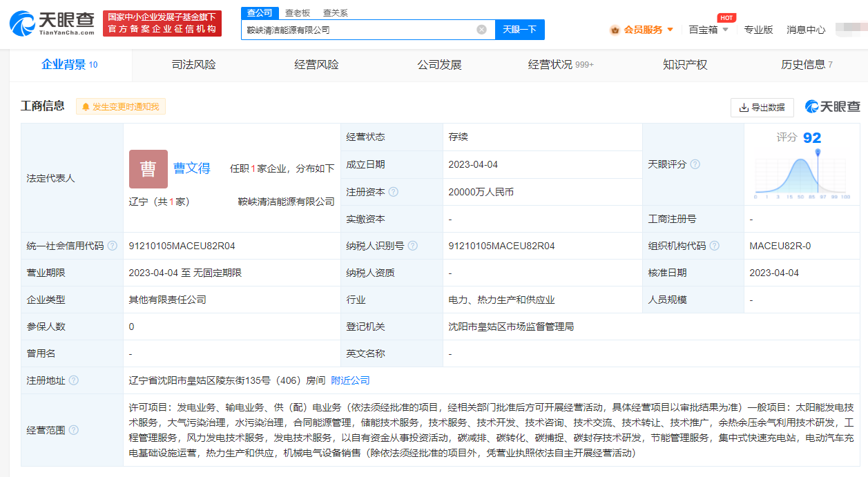This screenshot has height=477, width=868.
Task: Clear the search box with X icon
Action: (x=481, y=30)
